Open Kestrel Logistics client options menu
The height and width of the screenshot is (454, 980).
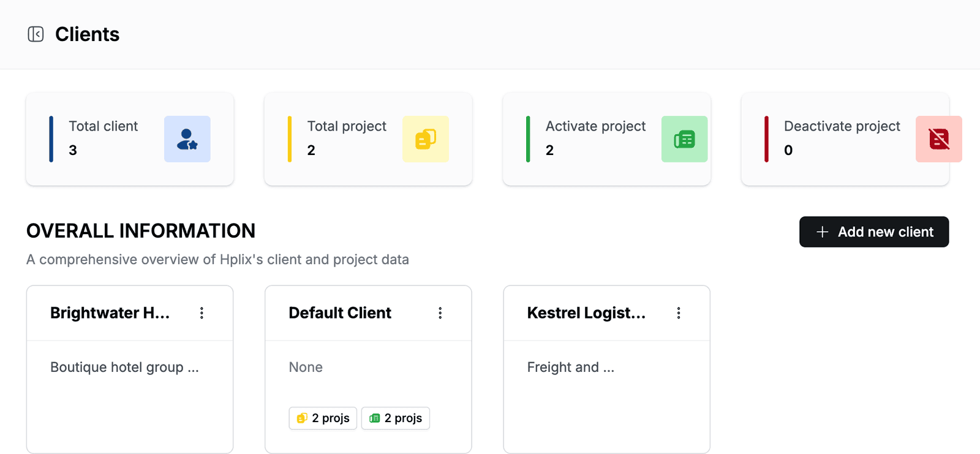coord(679,313)
